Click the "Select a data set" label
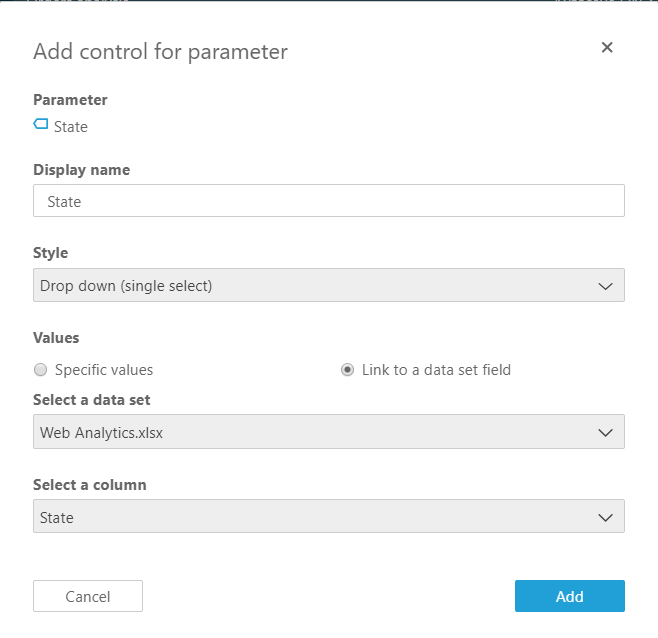The width and height of the screenshot is (658, 638). pyautogui.click(x=91, y=400)
